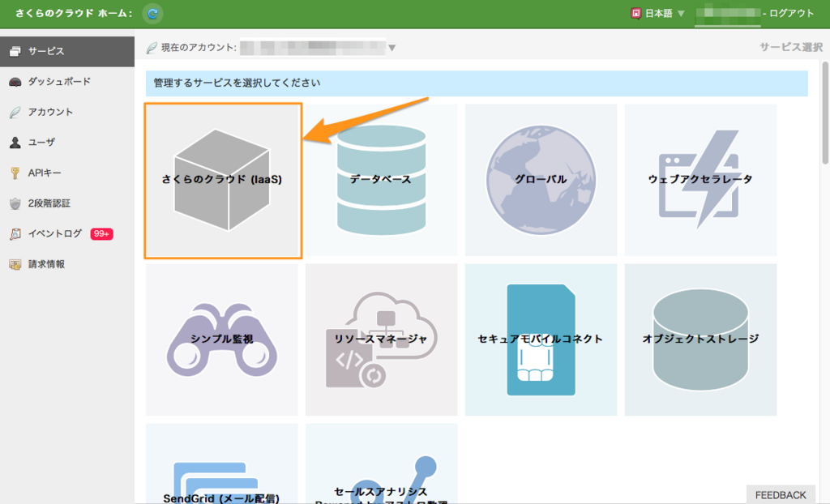
Task: Open 2段階認証 in the sidebar
Action: click(x=67, y=203)
